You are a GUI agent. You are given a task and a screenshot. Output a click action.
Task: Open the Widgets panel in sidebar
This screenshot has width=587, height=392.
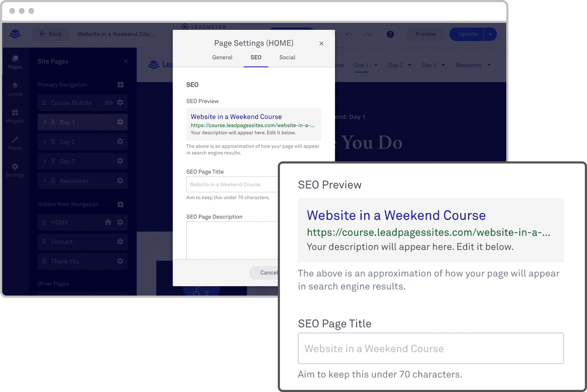(x=15, y=116)
